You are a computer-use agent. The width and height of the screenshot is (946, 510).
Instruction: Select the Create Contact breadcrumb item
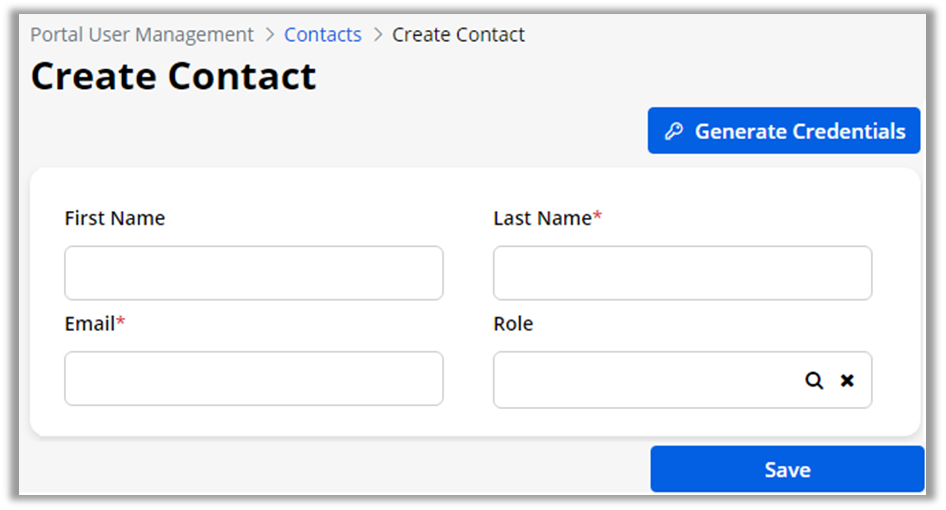pyautogui.click(x=458, y=35)
